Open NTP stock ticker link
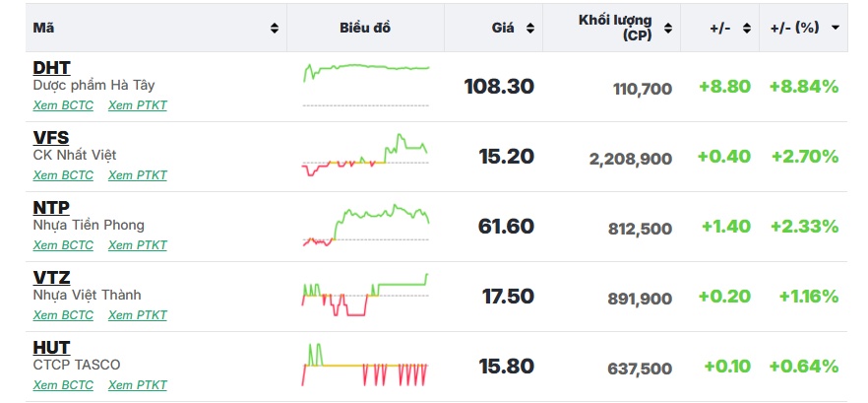 51,207
